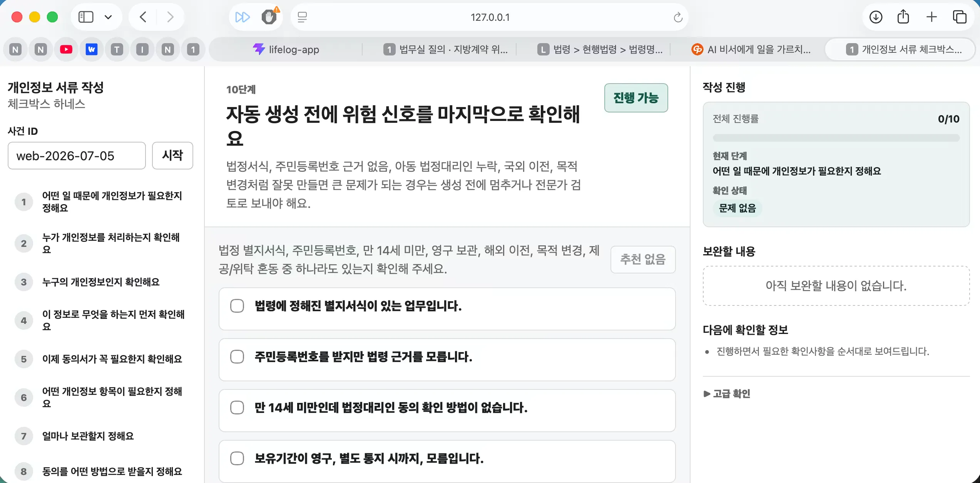Click the 127.0.0.1 address field
980x483 pixels.
tap(490, 17)
